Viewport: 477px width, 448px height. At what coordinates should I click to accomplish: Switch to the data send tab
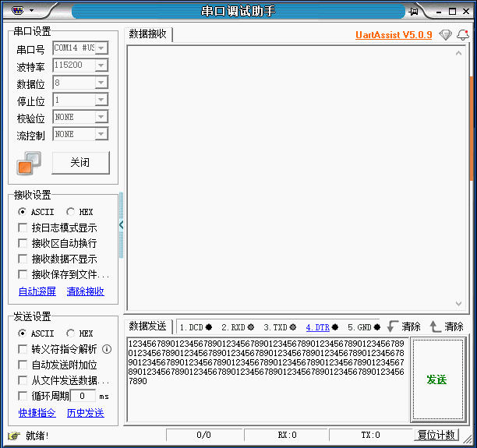(148, 326)
